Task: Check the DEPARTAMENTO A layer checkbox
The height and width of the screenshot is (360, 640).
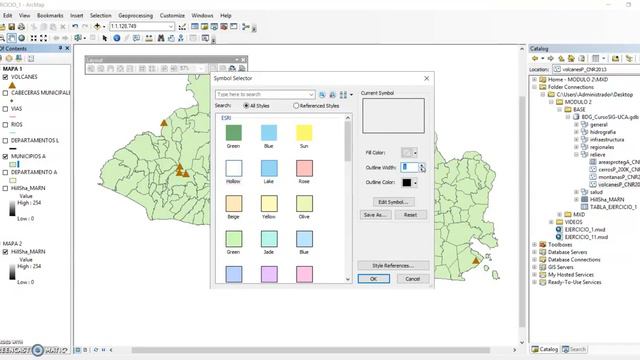Action: click(5, 172)
